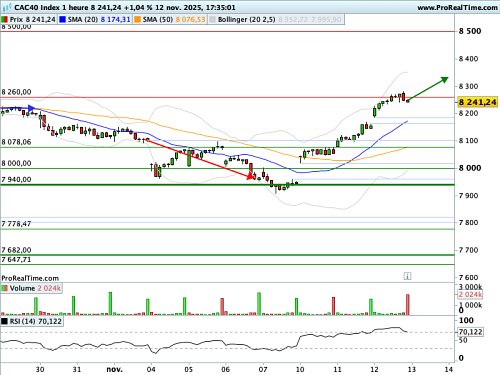
Task: Click the 100 label on RSI axis
Action: [466, 320]
